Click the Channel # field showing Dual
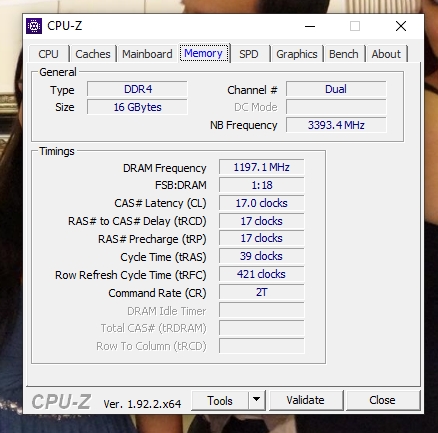The image size is (438, 433). (x=336, y=89)
